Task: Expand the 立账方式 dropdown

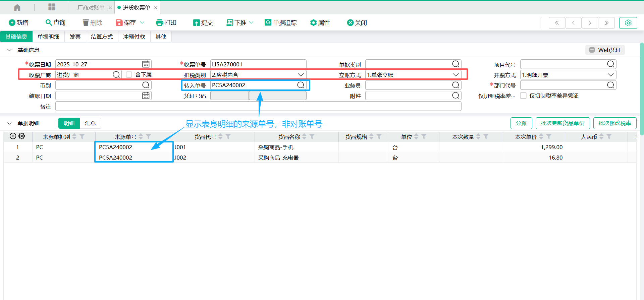Action: [455, 75]
